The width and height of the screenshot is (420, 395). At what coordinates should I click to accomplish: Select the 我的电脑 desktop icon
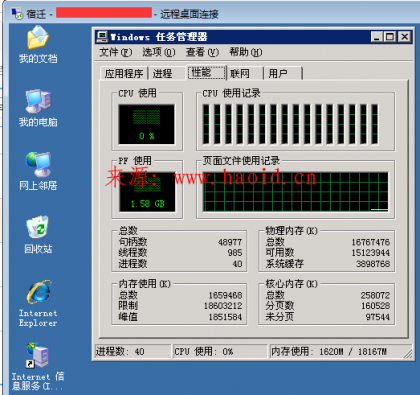click(38, 108)
